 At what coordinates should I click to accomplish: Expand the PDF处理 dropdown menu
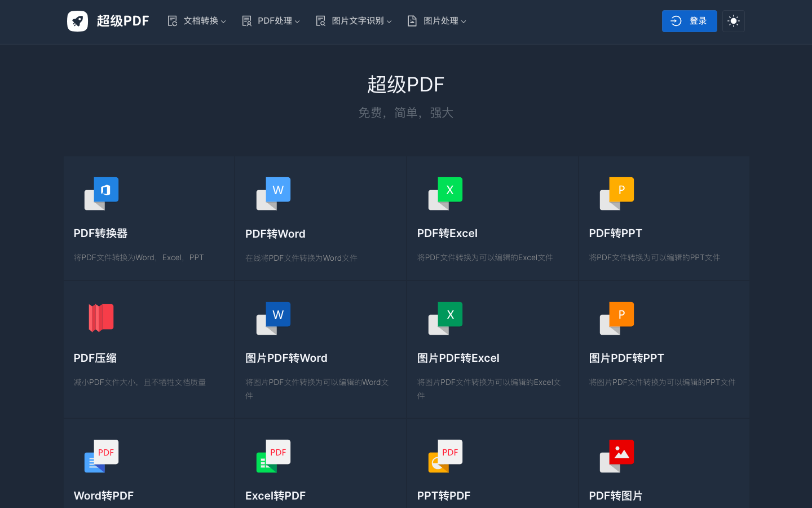pyautogui.click(x=271, y=21)
